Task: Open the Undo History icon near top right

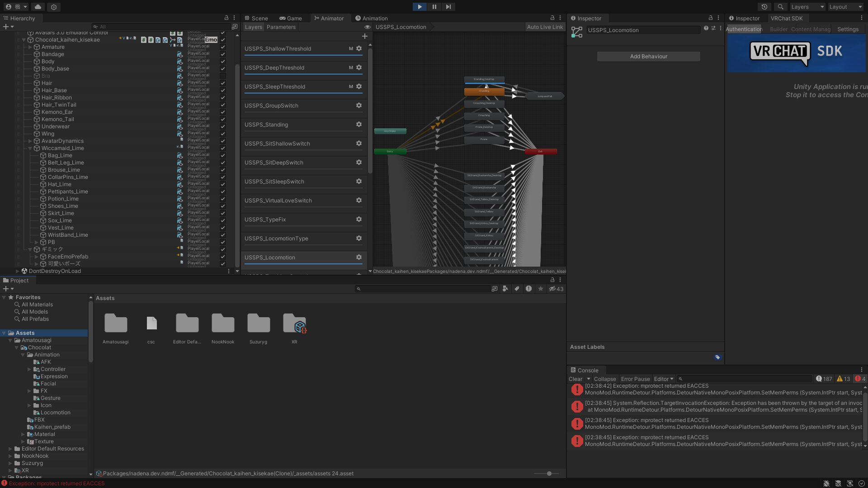Action: [x=764, y=7]
